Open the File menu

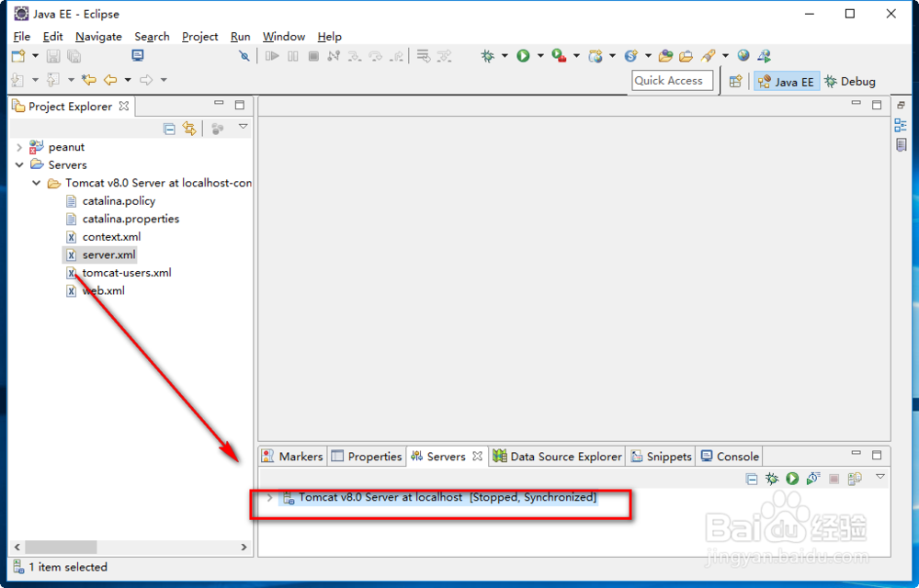(x=22, y=37)
